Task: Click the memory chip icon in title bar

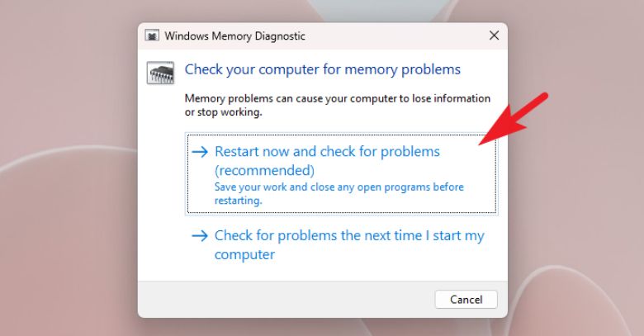Action: coord(152,35)
